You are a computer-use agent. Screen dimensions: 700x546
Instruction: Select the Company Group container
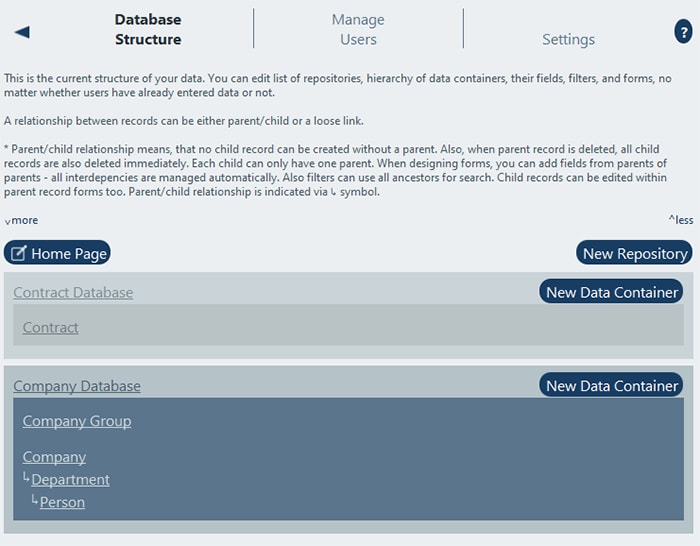[x=77, y=422]
